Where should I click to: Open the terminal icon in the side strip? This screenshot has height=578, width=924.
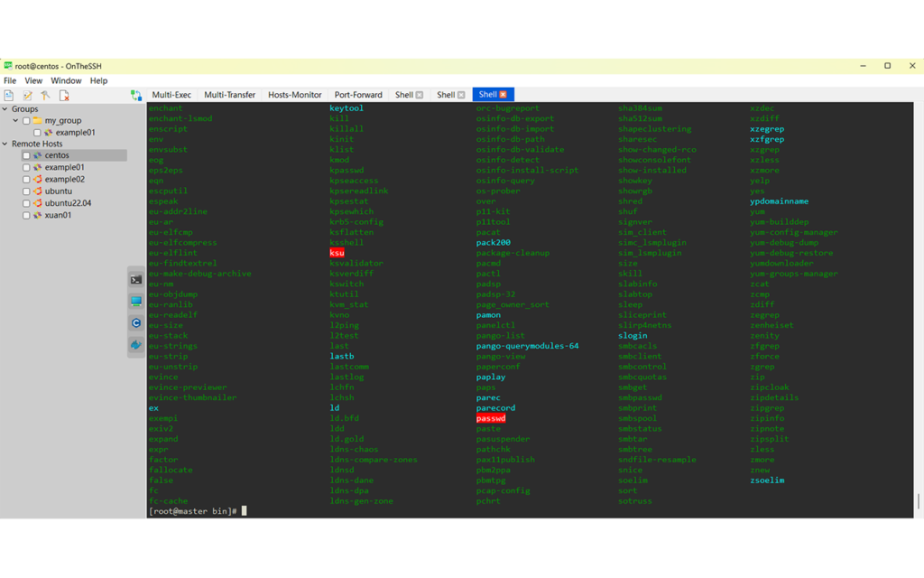[135, 279]
